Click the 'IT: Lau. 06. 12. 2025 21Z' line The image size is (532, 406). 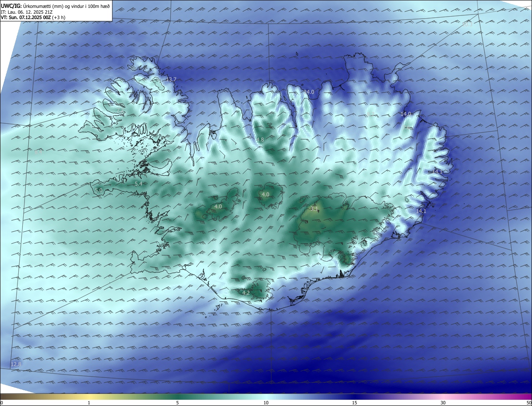(27, 12)
